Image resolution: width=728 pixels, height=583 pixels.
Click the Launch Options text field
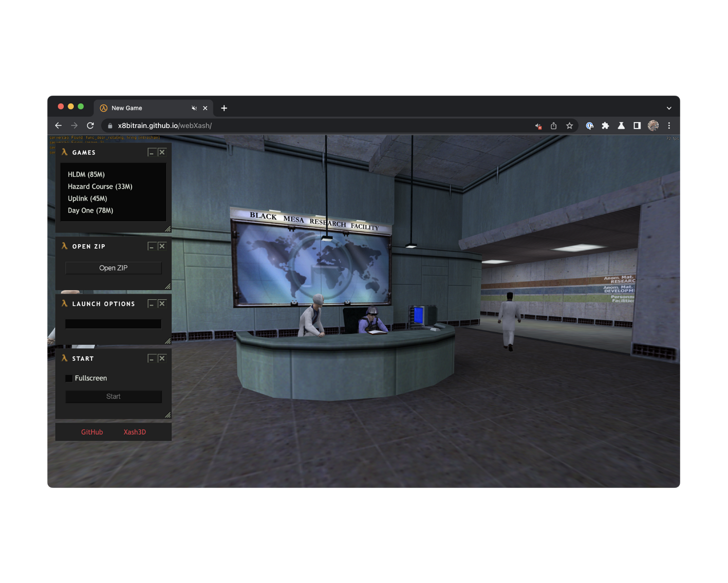click(x=113, y=324)
